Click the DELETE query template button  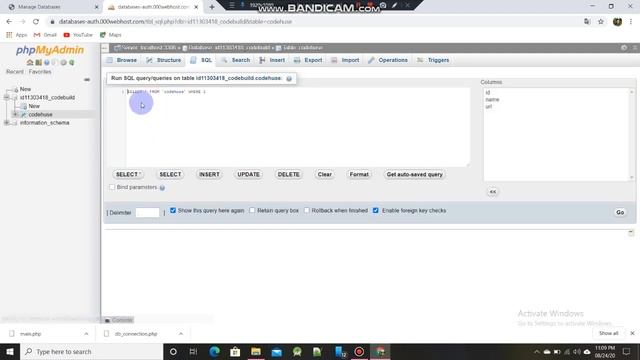point(289,175)
